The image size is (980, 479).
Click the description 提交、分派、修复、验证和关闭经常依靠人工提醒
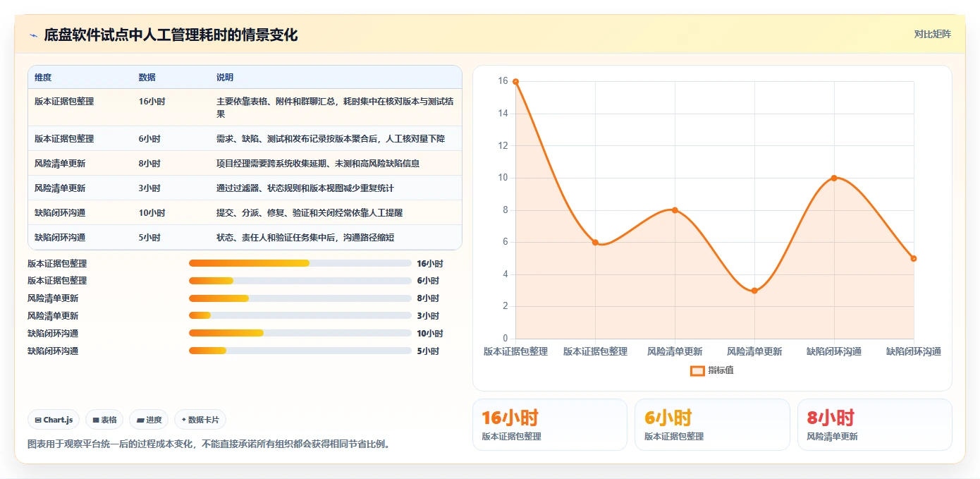(310, 213)
